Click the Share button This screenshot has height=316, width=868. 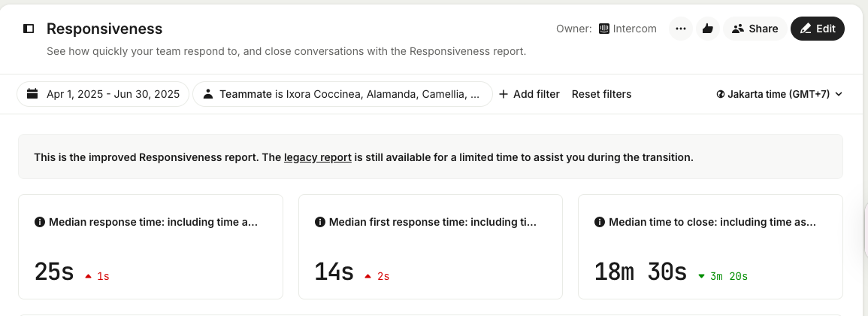tap(755, 29)
